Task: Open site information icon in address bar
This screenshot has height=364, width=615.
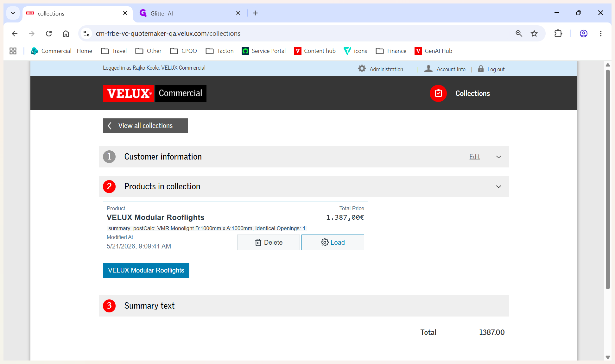Action: click(86, 34)
